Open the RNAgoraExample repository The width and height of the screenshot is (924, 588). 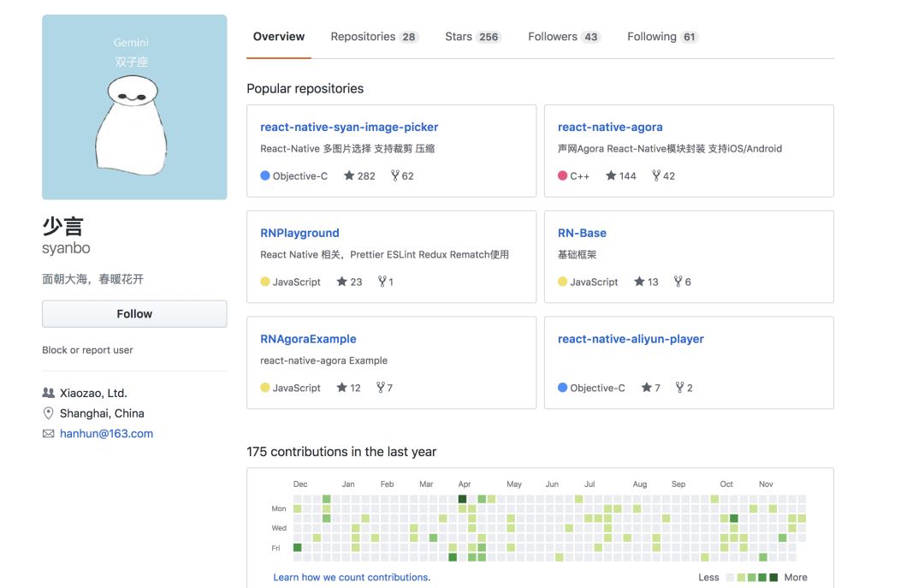[308, 339]
